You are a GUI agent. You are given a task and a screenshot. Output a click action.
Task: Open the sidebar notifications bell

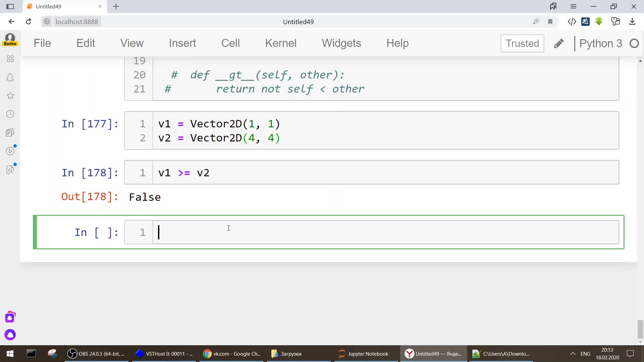10,77
